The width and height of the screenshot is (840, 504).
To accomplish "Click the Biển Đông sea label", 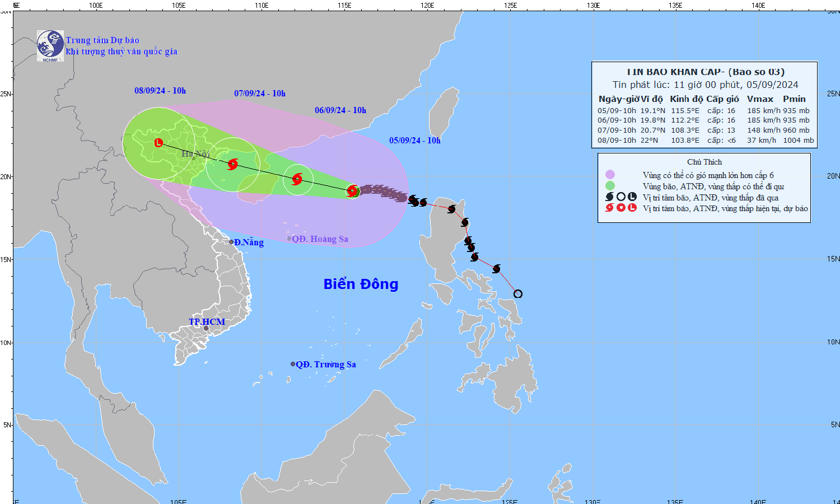I will click(361, 284).
